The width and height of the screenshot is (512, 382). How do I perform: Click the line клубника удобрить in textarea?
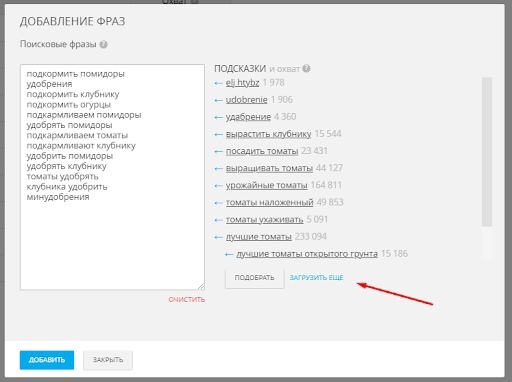coord(67,187)
